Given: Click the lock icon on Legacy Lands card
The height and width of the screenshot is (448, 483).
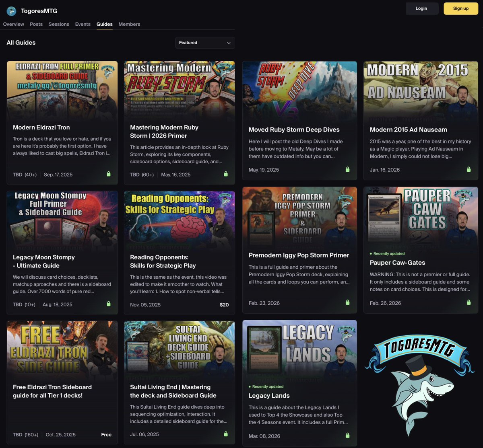Looking at the screenshot, I should point(348,436).
